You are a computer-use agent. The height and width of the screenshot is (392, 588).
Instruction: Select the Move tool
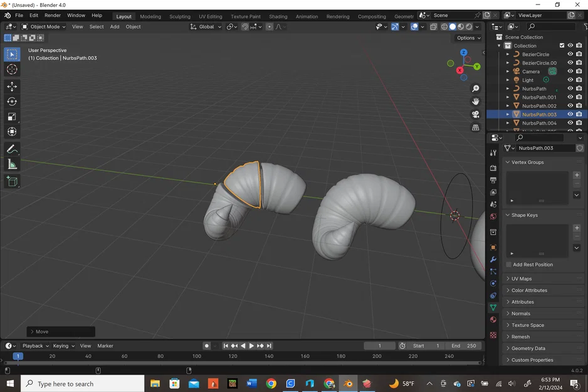pos(12,87)
